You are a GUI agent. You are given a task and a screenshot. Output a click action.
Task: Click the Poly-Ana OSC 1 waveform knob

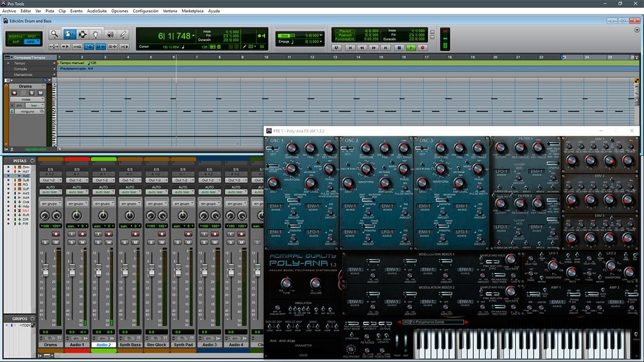(x=291, y=169)
